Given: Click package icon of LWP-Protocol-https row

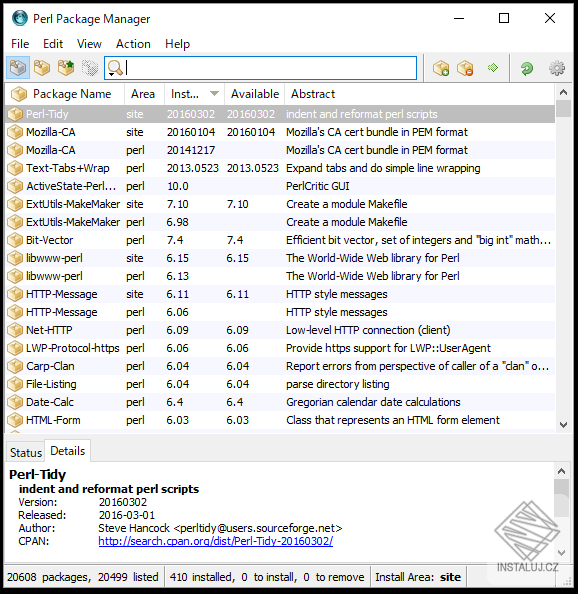Looking at the screenshot, I should coord(15,348).
